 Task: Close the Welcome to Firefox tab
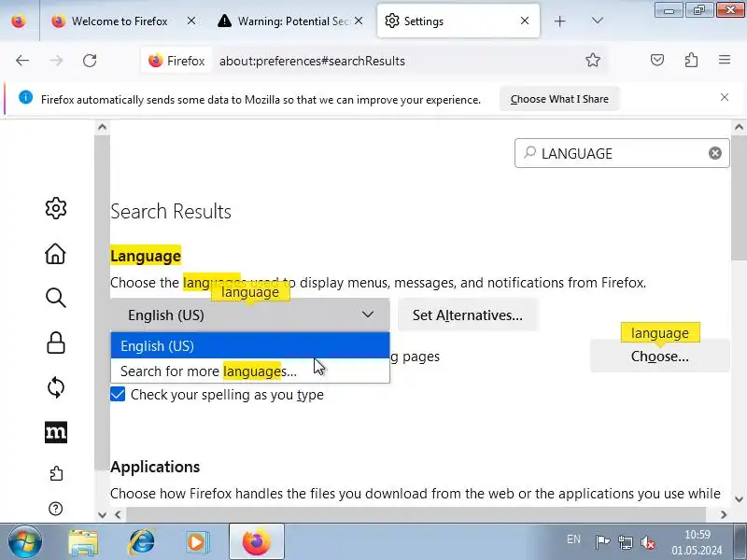pos(191,21)
